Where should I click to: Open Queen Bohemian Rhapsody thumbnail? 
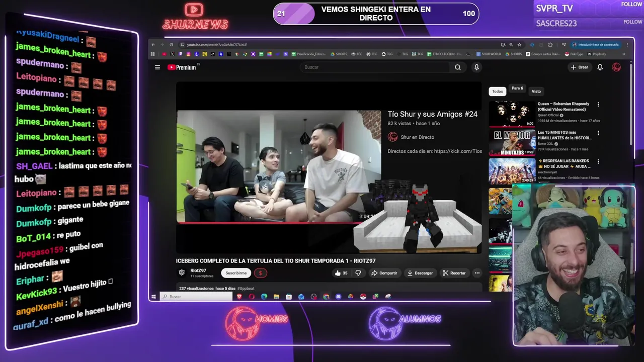pyautogui.click(x=512, y=114)
